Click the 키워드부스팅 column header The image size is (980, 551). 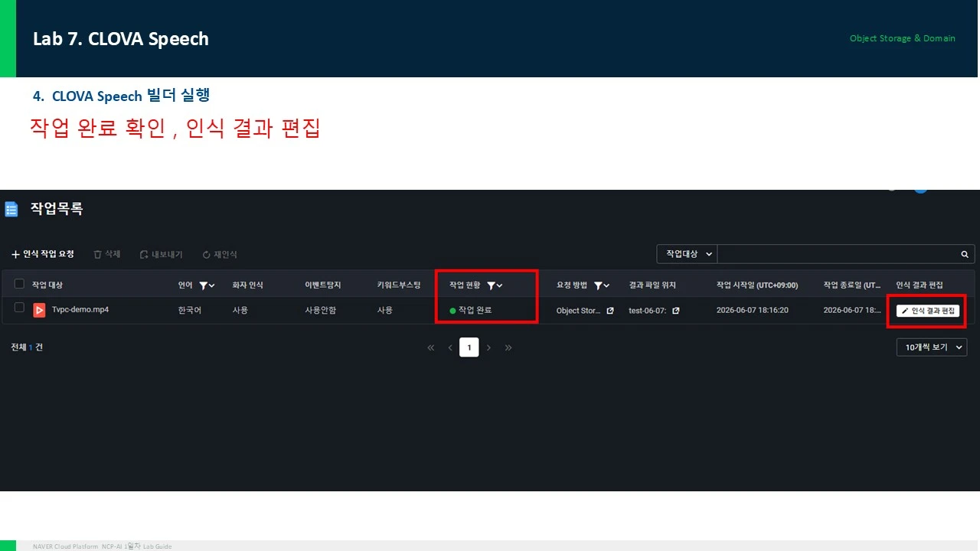pyautogui.click(x=399, y=285)
